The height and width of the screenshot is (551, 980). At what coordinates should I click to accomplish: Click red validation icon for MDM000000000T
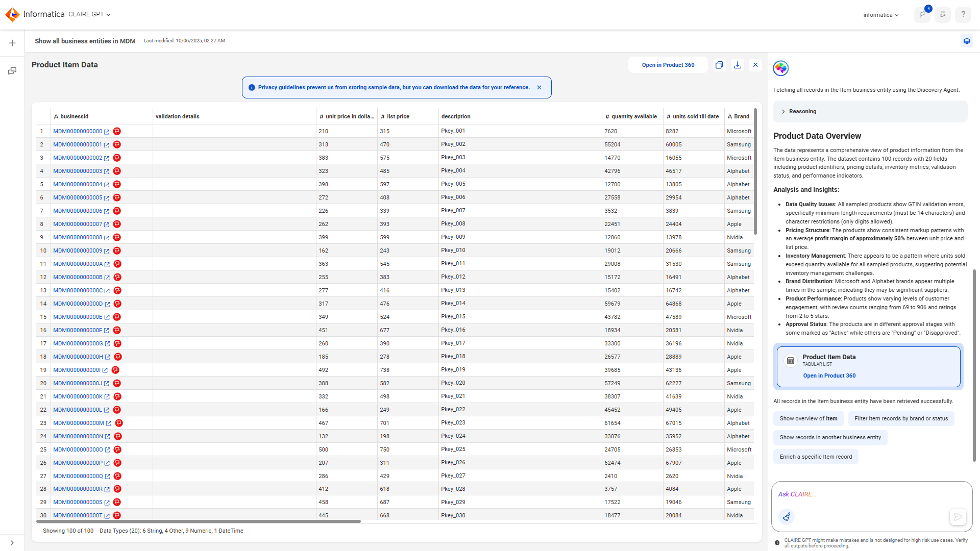point(117,515)
